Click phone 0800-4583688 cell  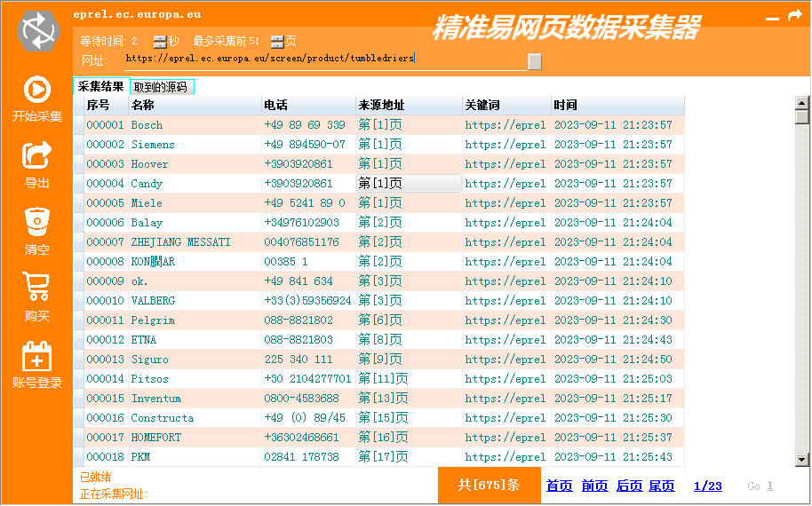coord(308,399)
